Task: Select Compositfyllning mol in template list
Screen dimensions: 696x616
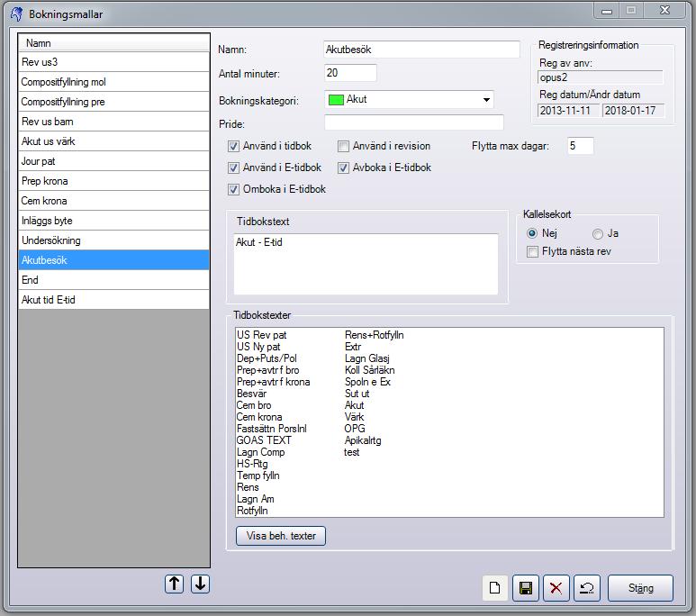Action: [x=114, y=82]
